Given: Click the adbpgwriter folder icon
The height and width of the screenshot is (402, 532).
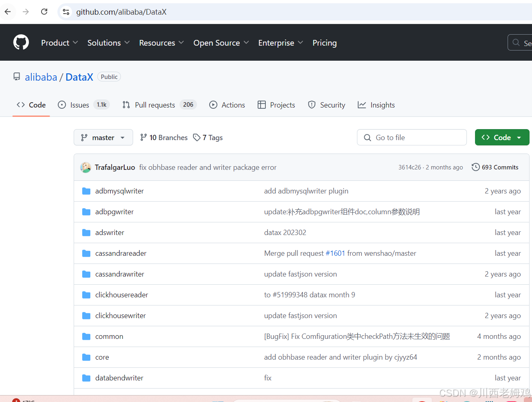Looking at the screenshot, I should point(86,212).
